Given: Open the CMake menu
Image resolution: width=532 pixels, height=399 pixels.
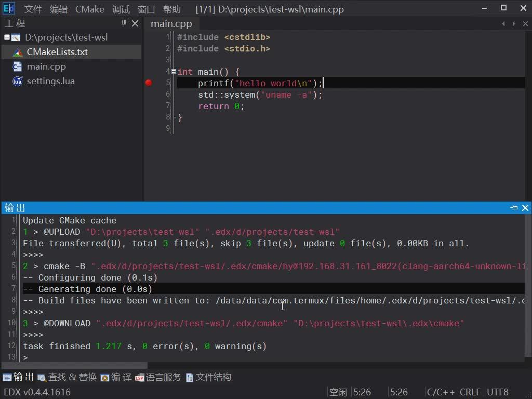Looking at the screenshot, I should pos(89,9).
